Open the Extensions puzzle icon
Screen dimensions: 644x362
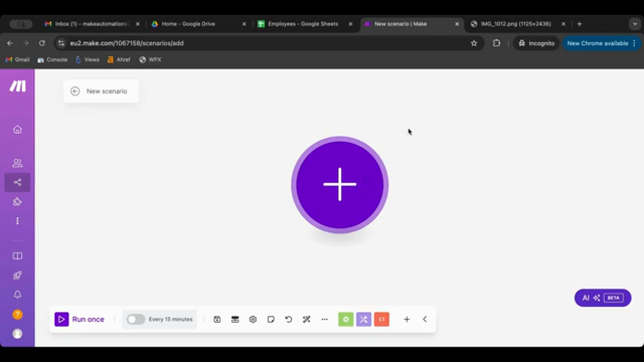497,43
